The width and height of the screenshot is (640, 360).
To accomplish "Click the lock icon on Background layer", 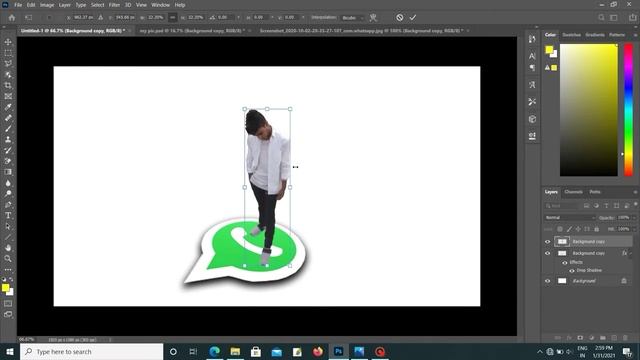I will pos(624,281).
